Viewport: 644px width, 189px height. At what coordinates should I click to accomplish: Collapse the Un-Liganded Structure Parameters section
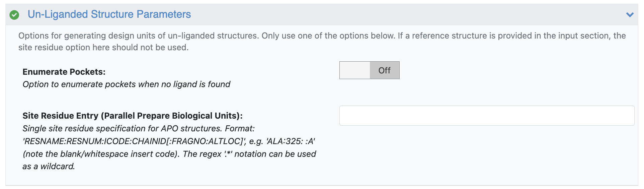pos(630,15)
